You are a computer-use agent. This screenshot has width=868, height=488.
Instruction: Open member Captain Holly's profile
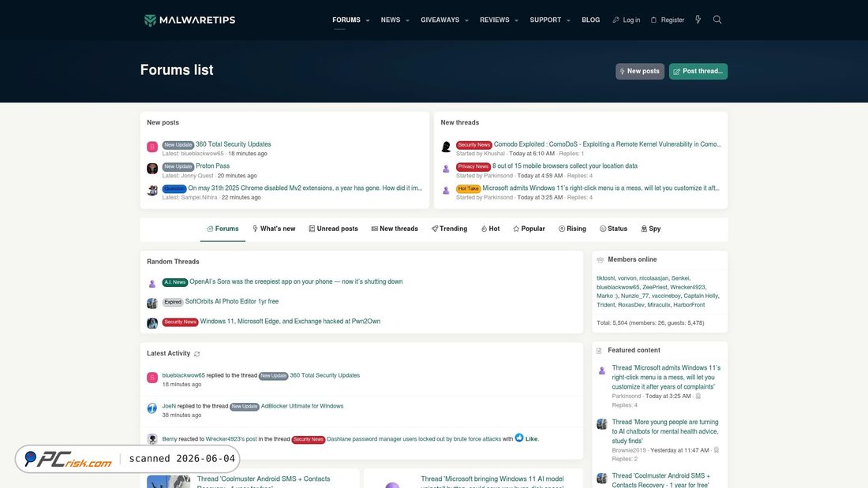coord(701,296)
